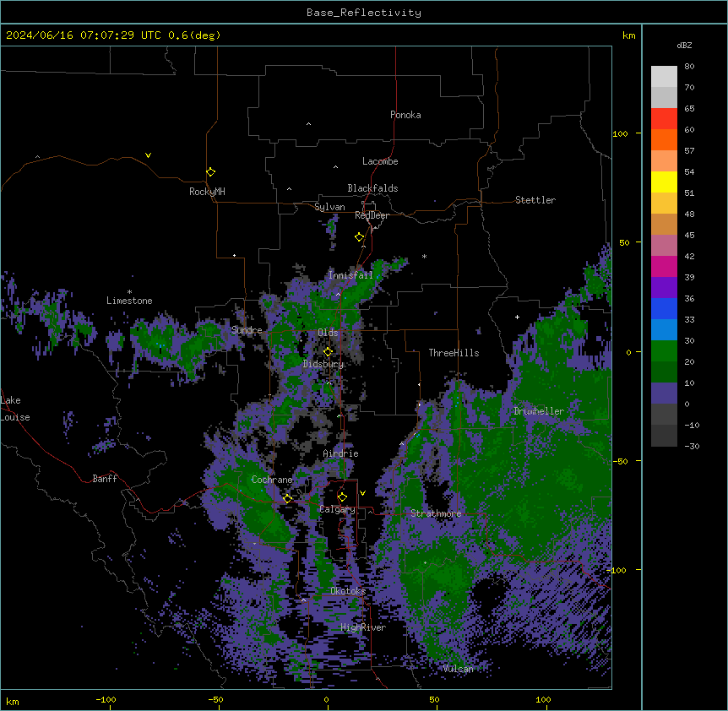Select the Lacombe city label
The width and height of the screenshot is (728, 711).
point(380,161)
